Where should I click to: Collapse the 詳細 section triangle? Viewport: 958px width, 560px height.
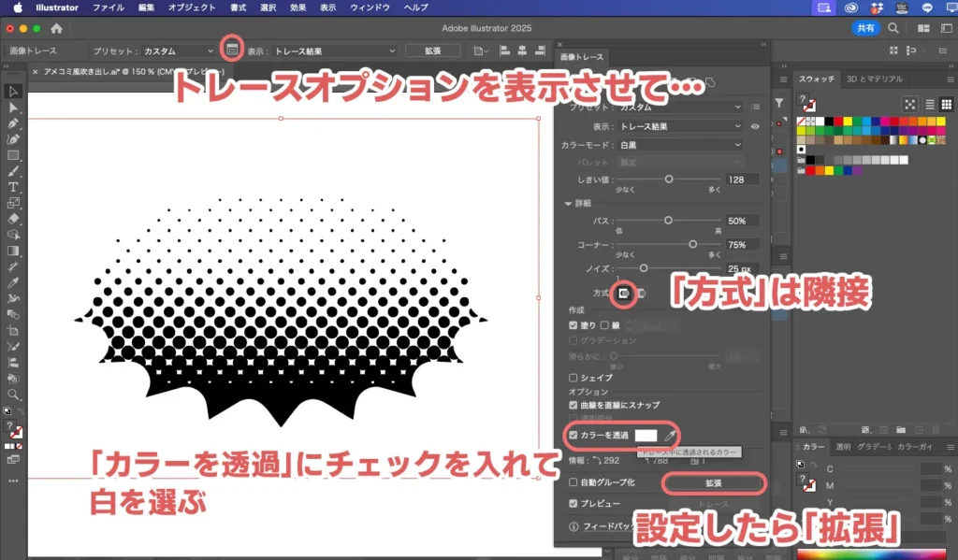pos(566,203)
